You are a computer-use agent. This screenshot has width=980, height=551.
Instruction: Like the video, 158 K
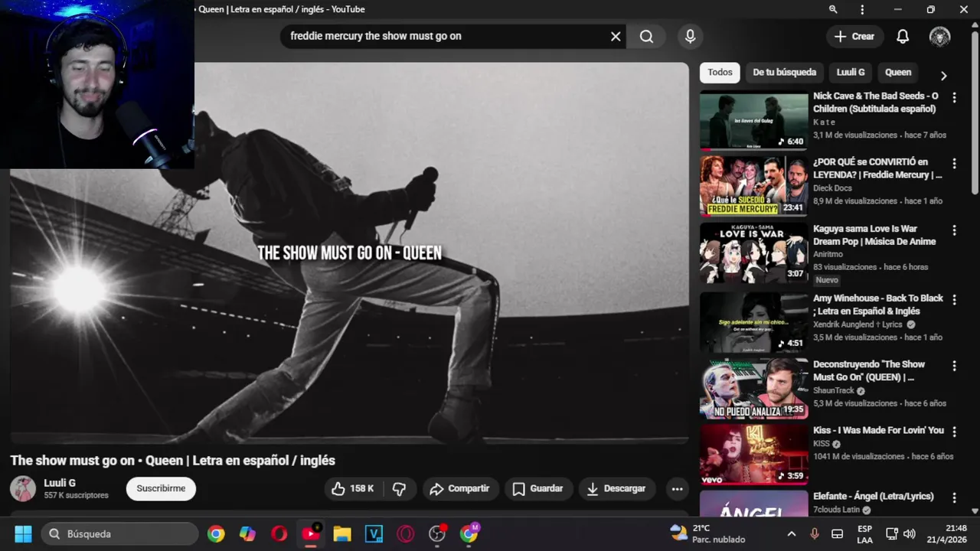pos(352,488)
